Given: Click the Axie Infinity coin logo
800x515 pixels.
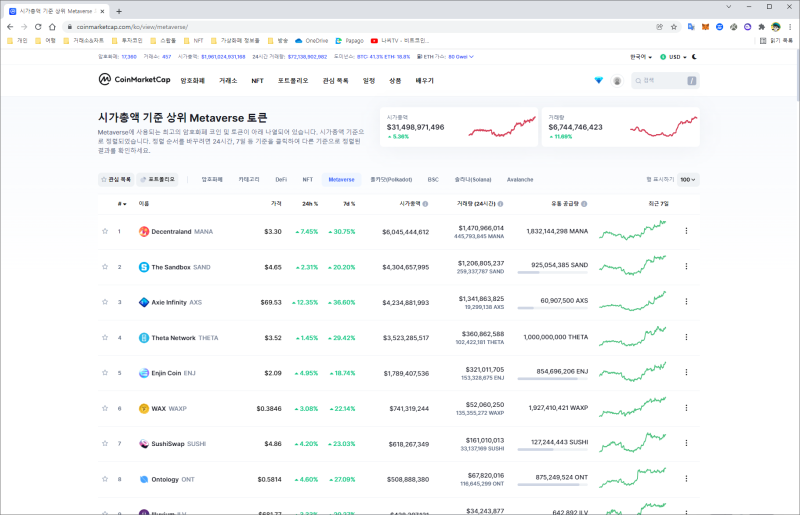Looking at the screenshot, I should [x=144, y=302].
